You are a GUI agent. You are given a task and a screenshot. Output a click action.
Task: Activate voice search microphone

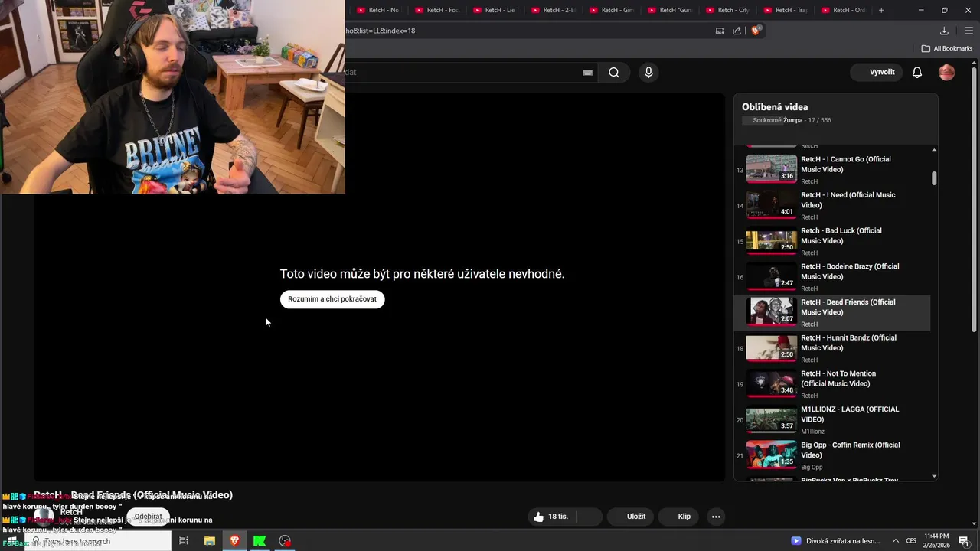coord(648,73)
